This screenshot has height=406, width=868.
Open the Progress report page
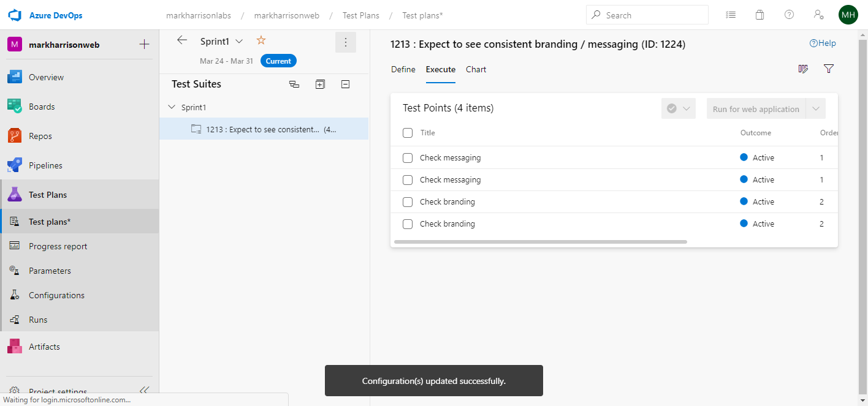point(58,246)
